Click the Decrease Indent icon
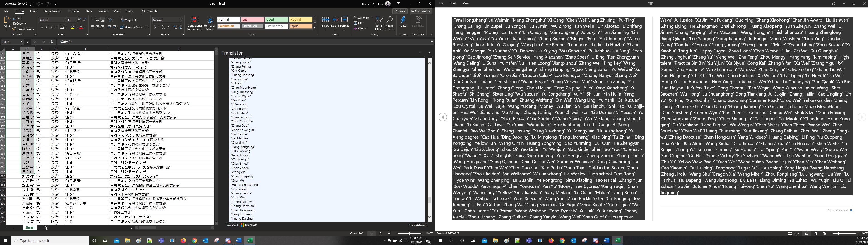 [x=110, y=27]
